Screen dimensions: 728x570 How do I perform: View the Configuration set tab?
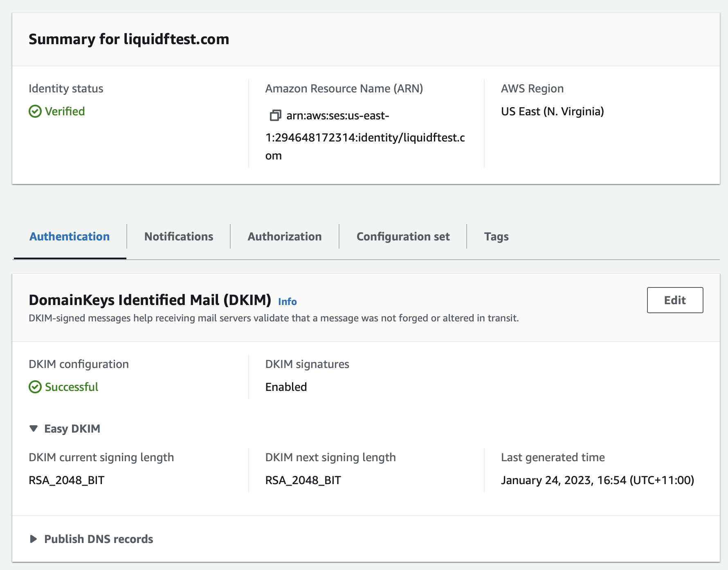pos(403,236)
